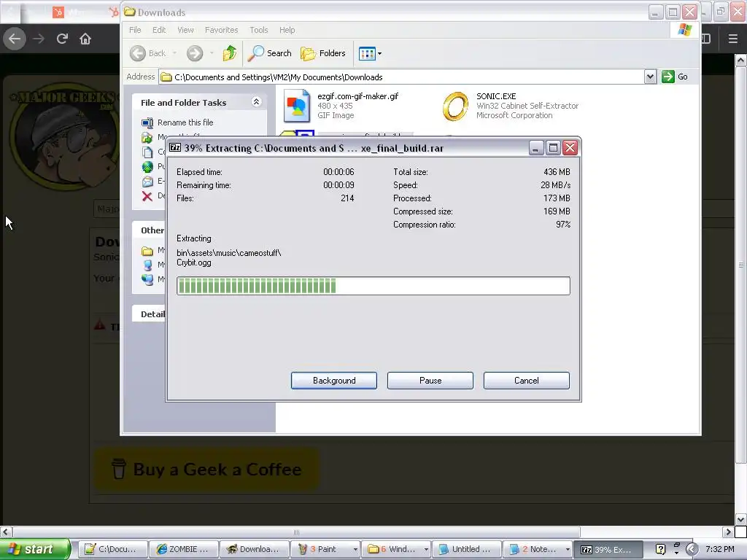Click Buy a Geek a Coffee banner
747x560 pixels.
pos(206,470)
